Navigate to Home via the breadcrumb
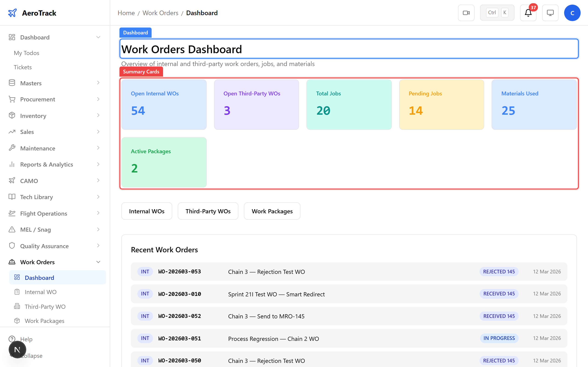Image resolution: width=588 pixels, height=367 pixels. (x=126, y=13)
